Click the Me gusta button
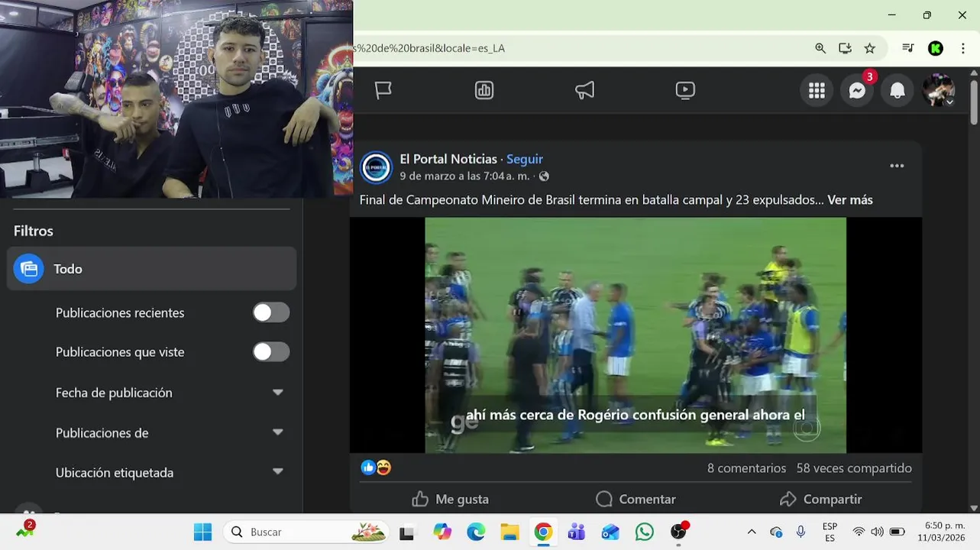 450,499
